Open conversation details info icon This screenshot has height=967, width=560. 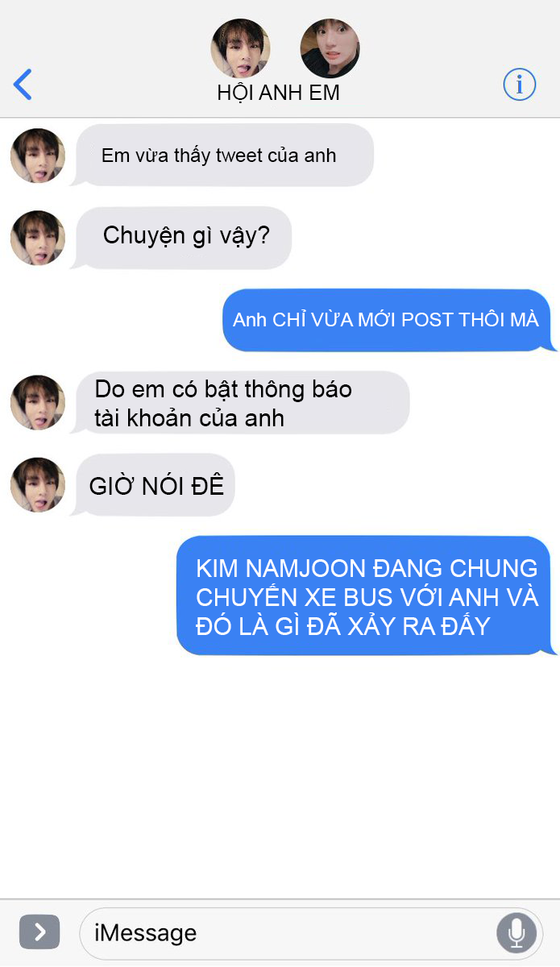pyautogui.click(x=520, y=84)
